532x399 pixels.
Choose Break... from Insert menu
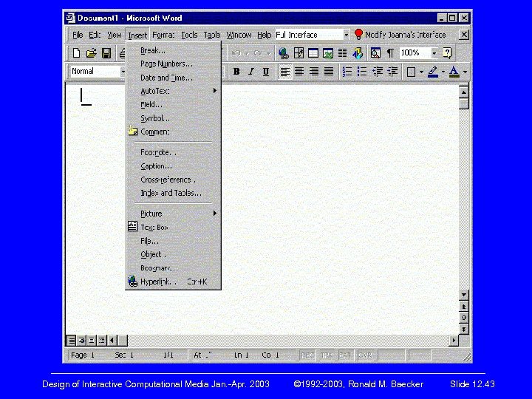click(x=174, y=50)
